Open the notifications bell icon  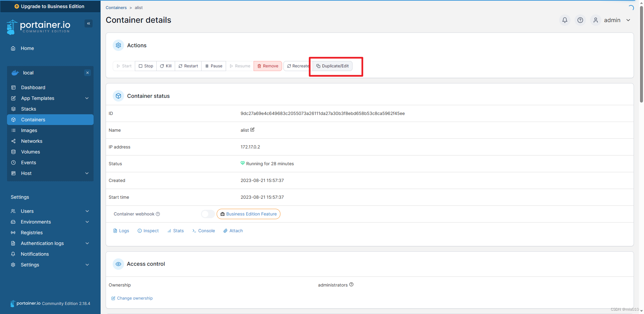click(565, 20)
